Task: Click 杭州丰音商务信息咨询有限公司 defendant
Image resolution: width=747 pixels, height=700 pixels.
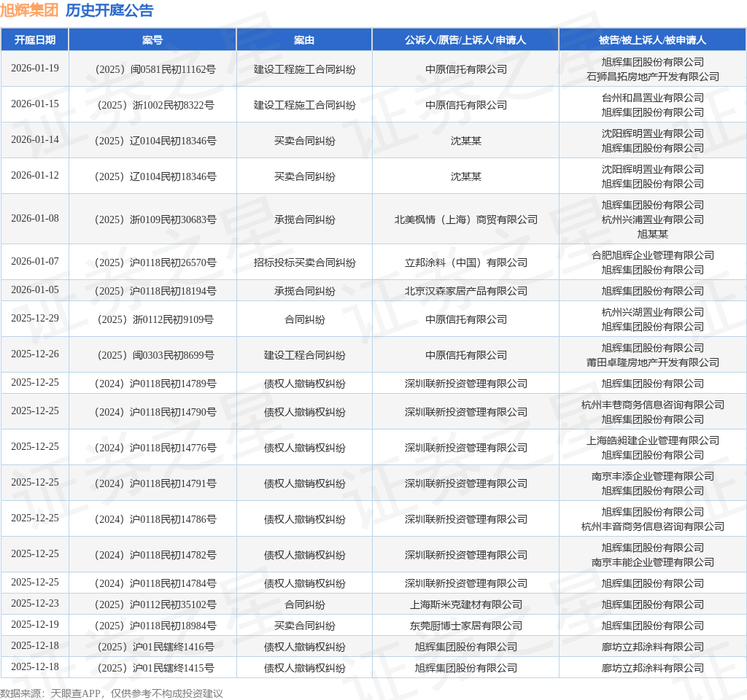Action: tap(653, 526)
